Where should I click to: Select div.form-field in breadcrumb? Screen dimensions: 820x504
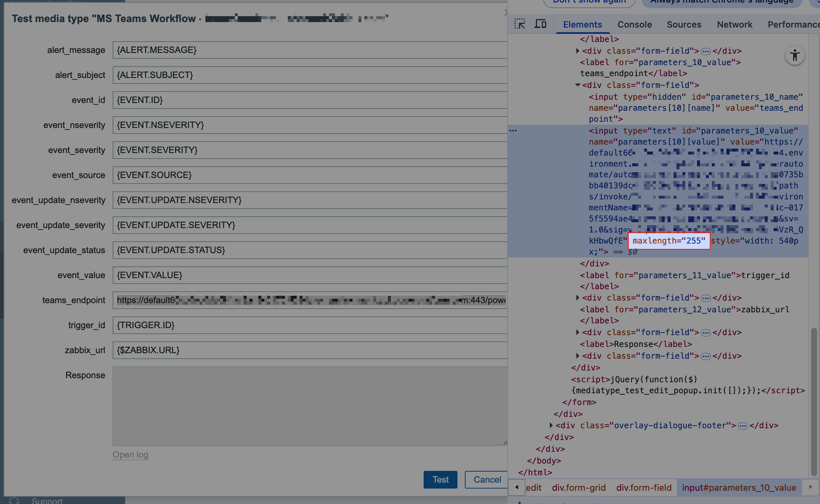click(x=644, y=488)
